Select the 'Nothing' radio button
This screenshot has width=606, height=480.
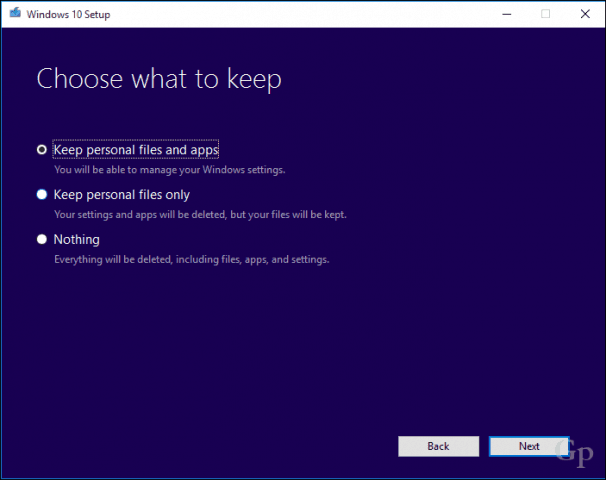coord(42,239)
